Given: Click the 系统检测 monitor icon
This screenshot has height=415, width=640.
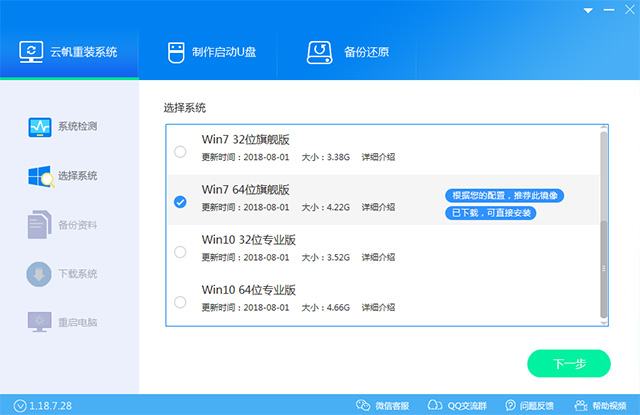Looking at the screenshot, I should point(40,127).
